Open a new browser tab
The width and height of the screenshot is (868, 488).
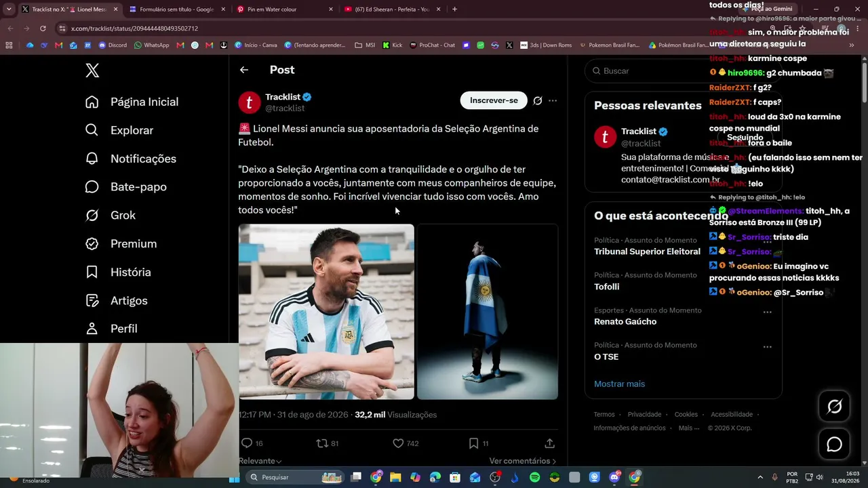[x=454, y=9]
